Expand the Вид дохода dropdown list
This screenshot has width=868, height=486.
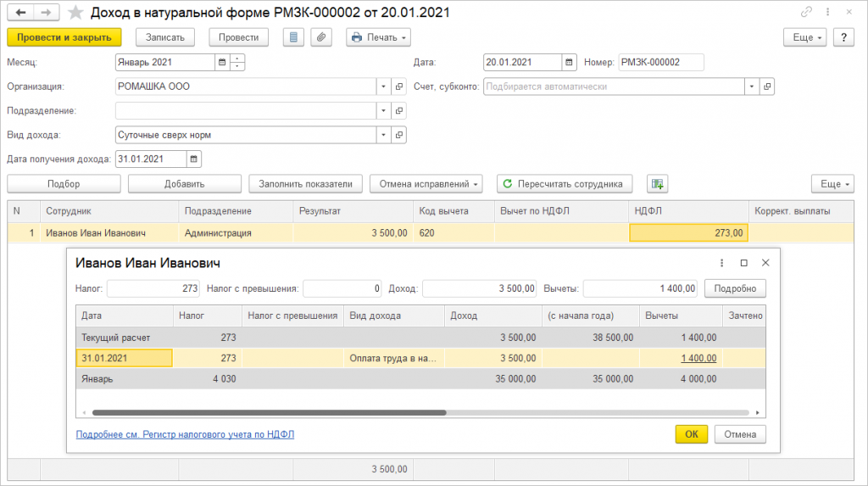pyautogui.click(x=384, y=135)
